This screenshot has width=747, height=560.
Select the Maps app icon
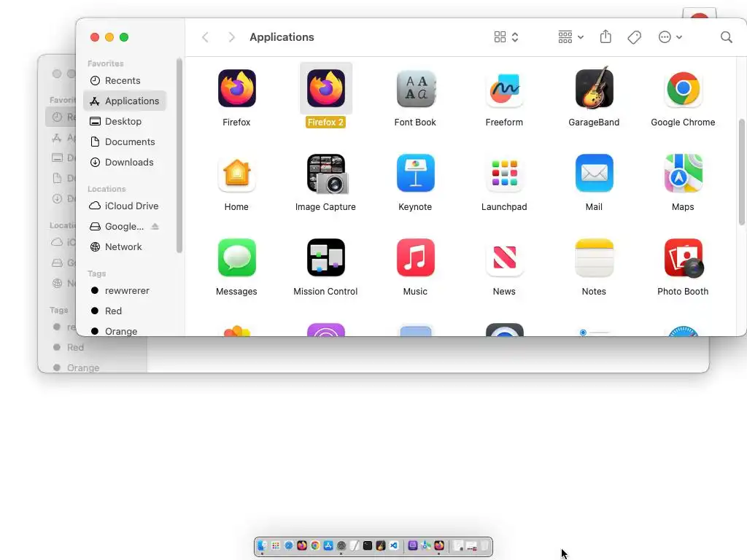tap(683, 174)
